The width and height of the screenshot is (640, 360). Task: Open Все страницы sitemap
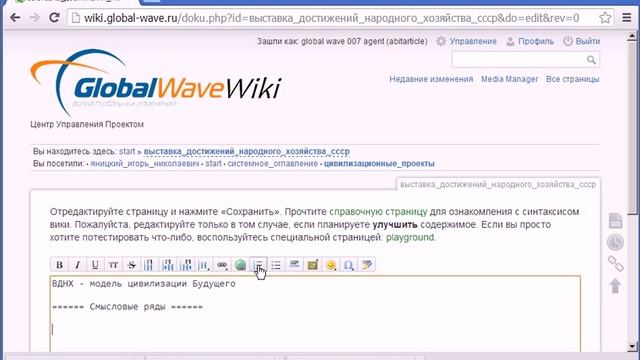573,79
